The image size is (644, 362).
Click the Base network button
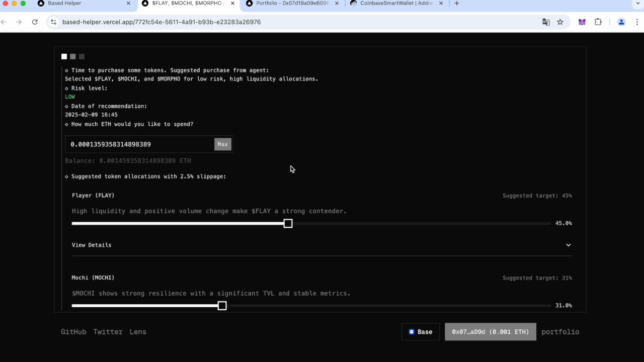tap(420, 332)
